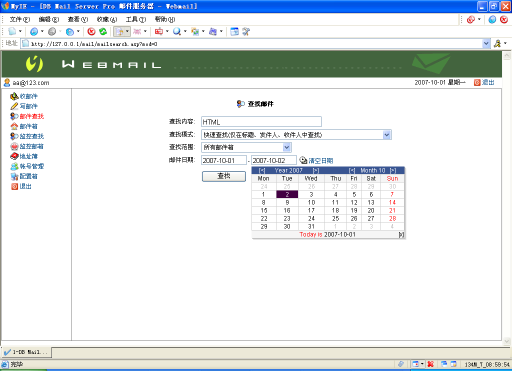The width and height of the screenshot is (512, 371).
Task: Go to the previous year in the calendar
Action: click(262, 170)
